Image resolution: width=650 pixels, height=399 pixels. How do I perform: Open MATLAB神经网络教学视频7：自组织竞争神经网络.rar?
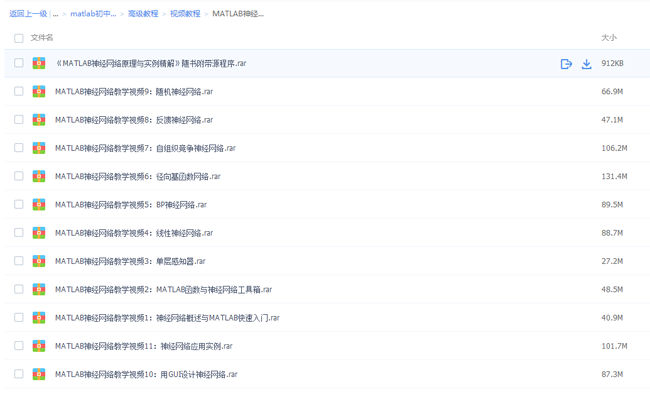pos(145,148)
